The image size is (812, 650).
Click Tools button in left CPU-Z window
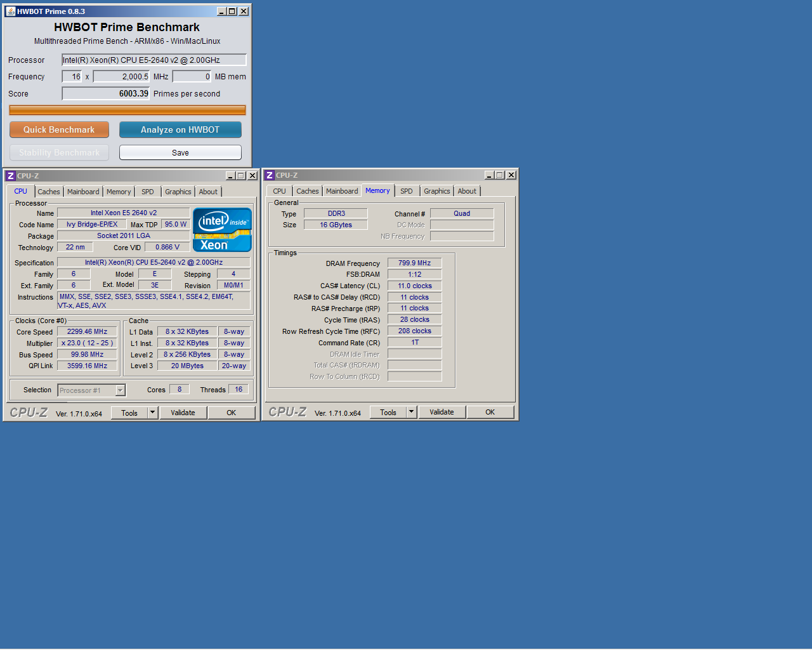(129, 413)
